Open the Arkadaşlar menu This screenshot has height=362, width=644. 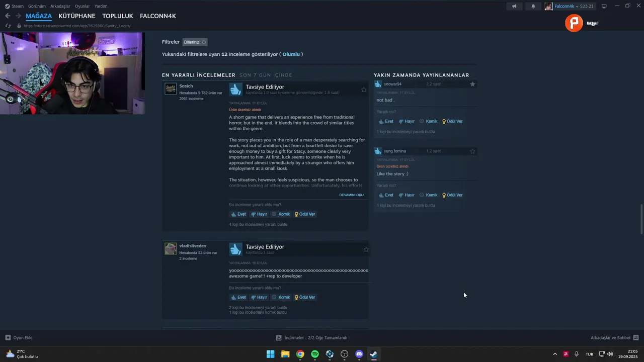click(x=60, y=6)
